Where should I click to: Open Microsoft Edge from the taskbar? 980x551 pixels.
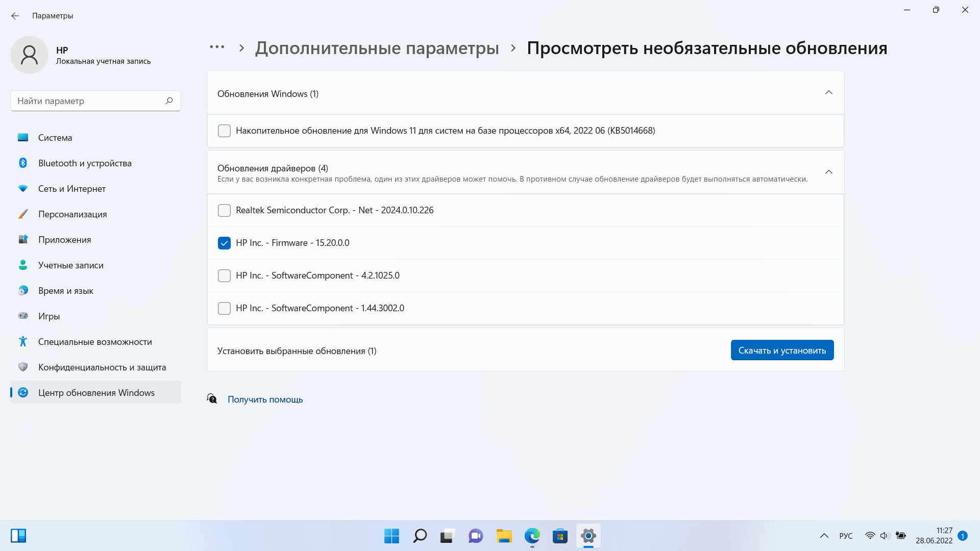pyautogui.click(x=532, y=536)
